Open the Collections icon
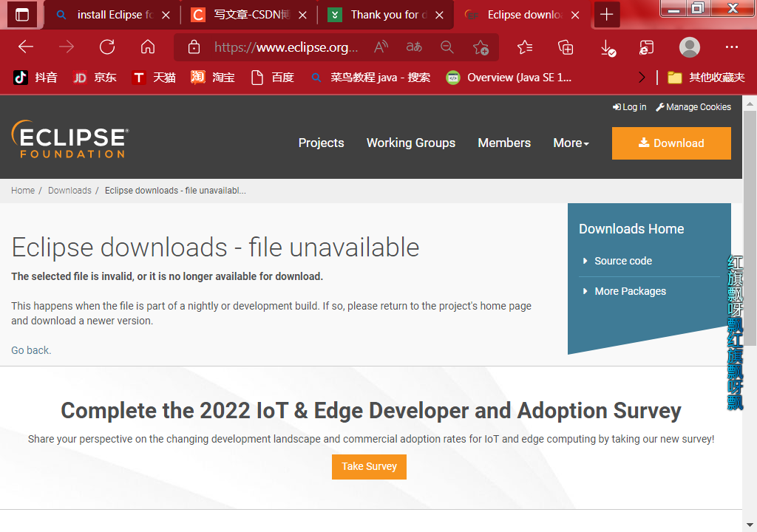 tap(566, 47)
